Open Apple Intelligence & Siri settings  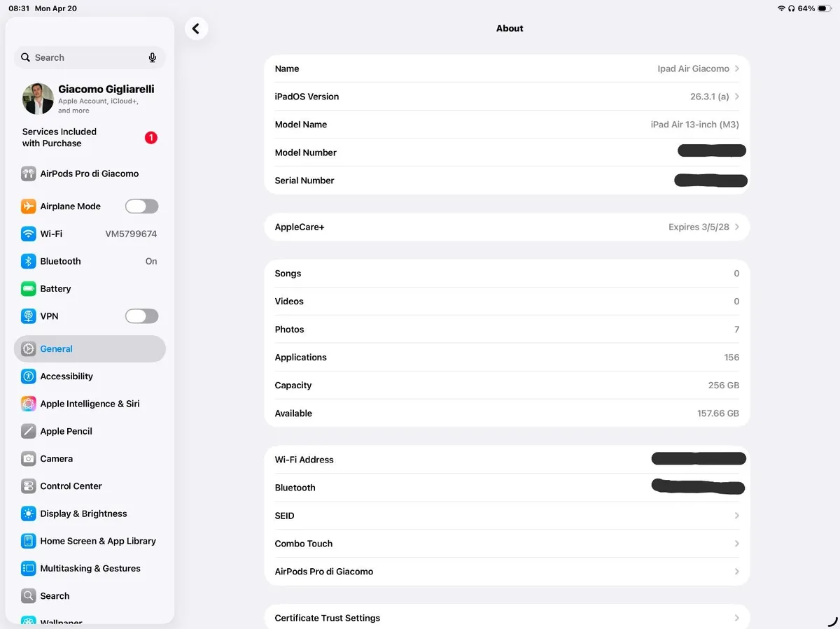point(28,404)
